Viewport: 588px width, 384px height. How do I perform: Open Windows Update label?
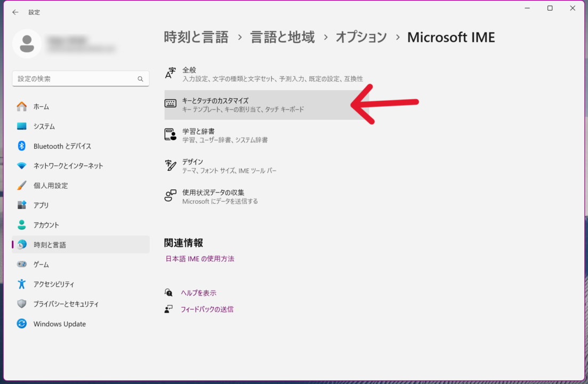point(60,324)
